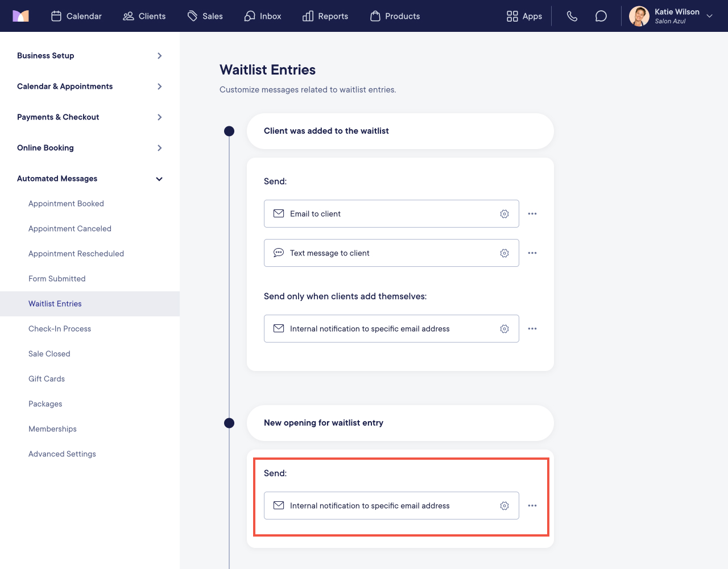Open the Katie Wilson account dropdown
The image size is (728, 569).
pos(671,16)
